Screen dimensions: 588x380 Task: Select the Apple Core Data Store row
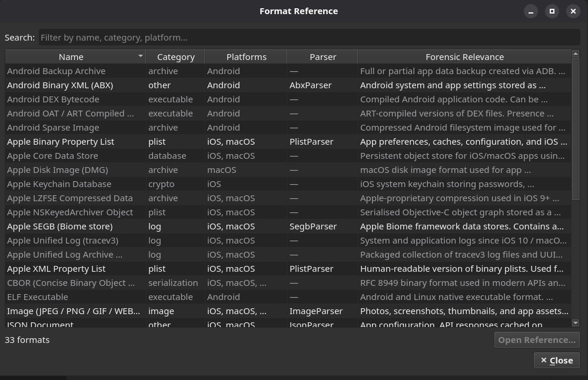coord(288,156)
